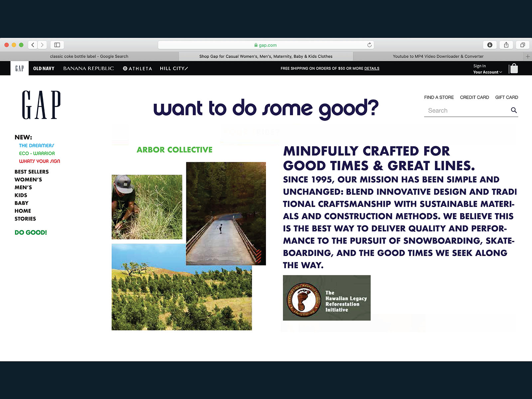Open the Banana Republic brand link
This screenshot has height=399, width=532.
pyautogui.click(x=88, y=68)
